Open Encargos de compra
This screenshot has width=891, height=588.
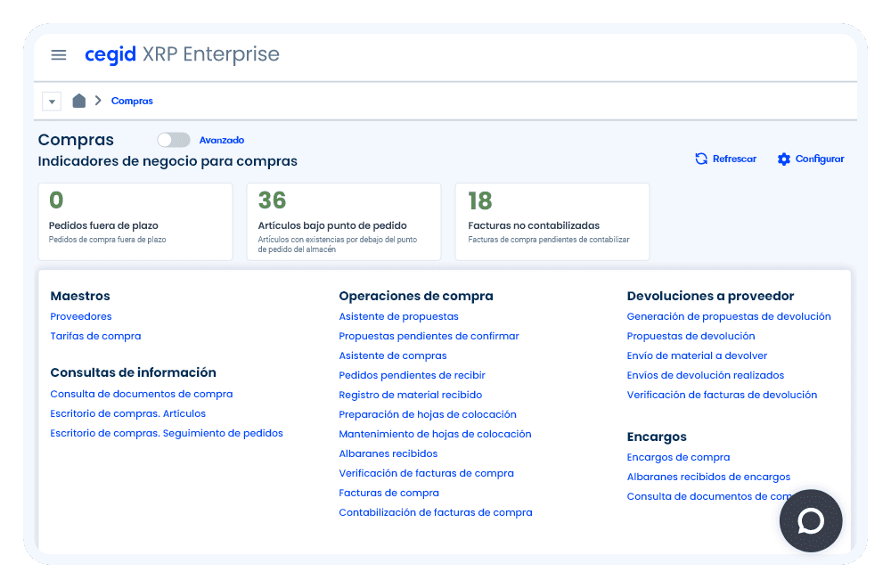678,457
